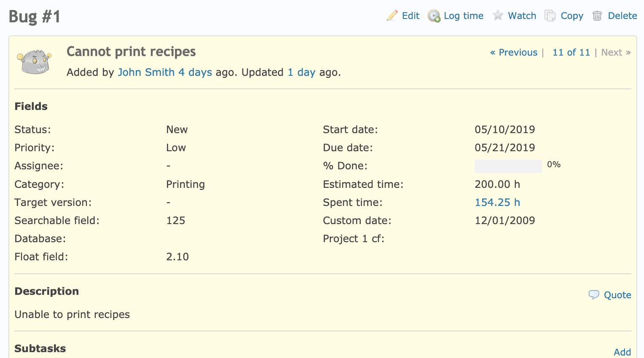Click the Delete link text
The image size is (644, 358).
[622, 16]
